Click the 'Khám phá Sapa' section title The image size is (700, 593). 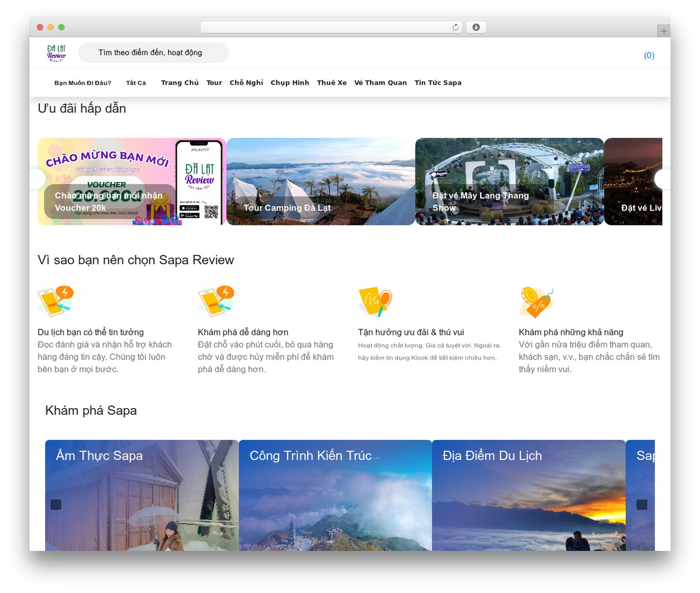[91, 410]
